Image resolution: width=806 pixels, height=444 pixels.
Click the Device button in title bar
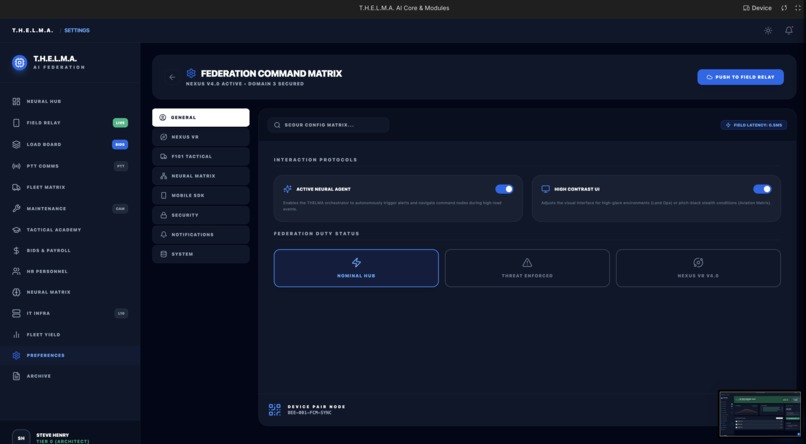757,8
